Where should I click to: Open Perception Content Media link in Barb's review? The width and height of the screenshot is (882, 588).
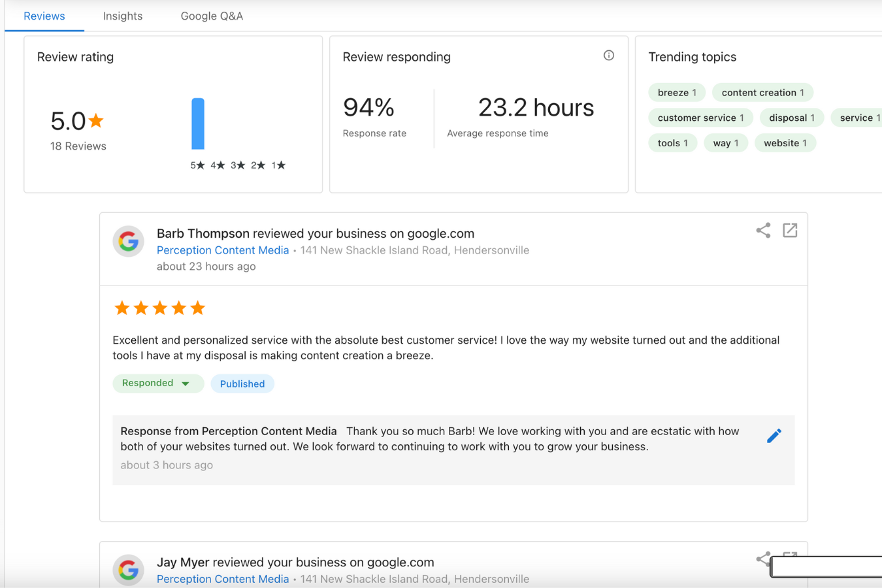click(x=223, y=250)
